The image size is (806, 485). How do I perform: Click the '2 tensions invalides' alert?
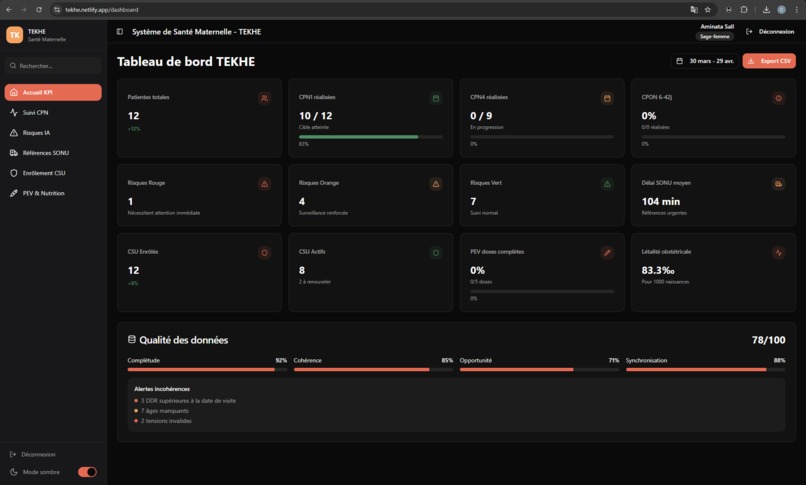(166, 421)
